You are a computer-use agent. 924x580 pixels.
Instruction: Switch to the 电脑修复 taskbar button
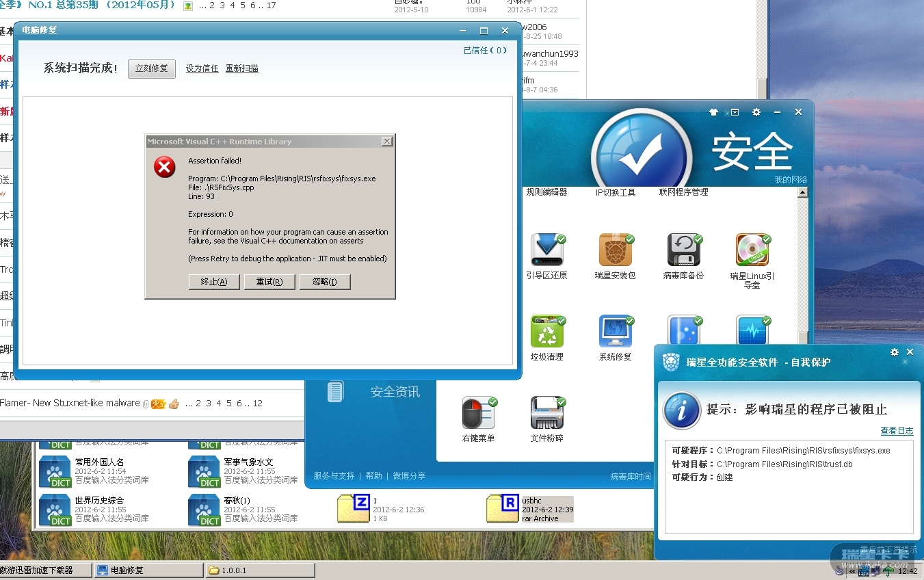(x=148, y=570)
